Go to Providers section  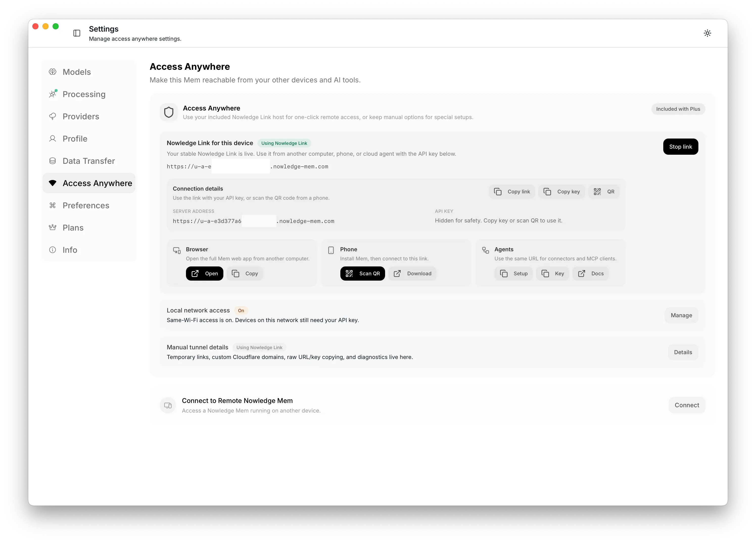click(x=89, y=116)
